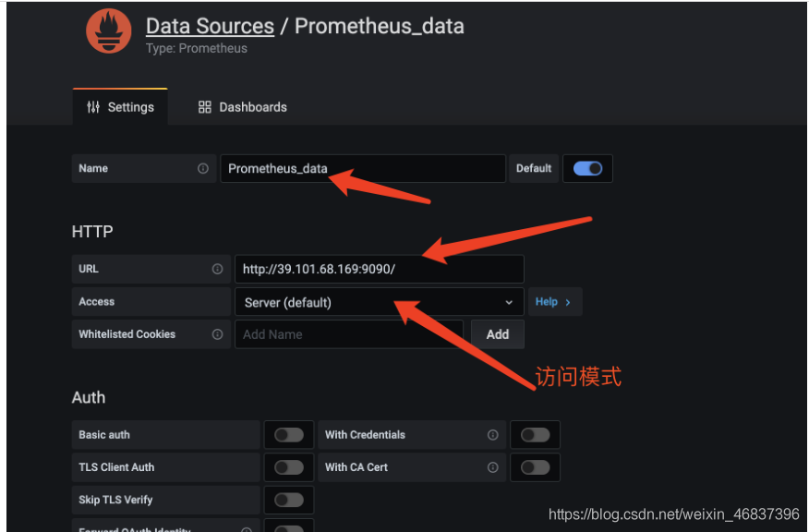809x532 pixels.
Task: Click the Whitelisted Cookies info icon
Action: coord(218,334)
